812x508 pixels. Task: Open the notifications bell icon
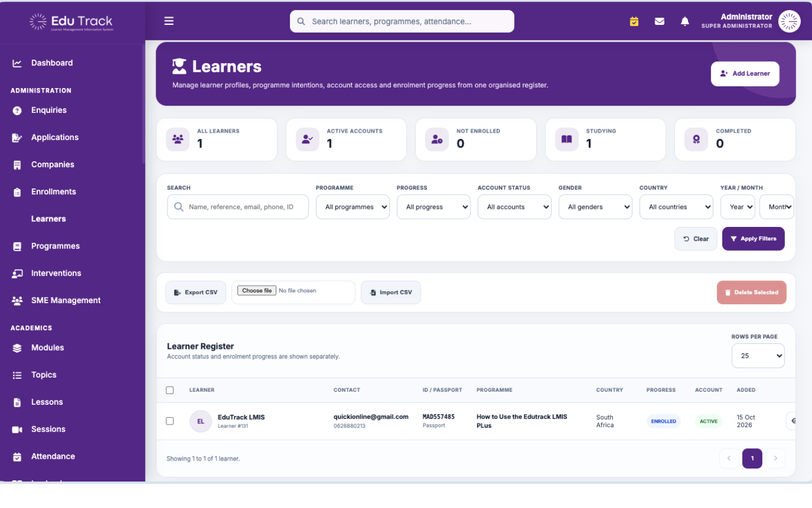tap(685, 21)
